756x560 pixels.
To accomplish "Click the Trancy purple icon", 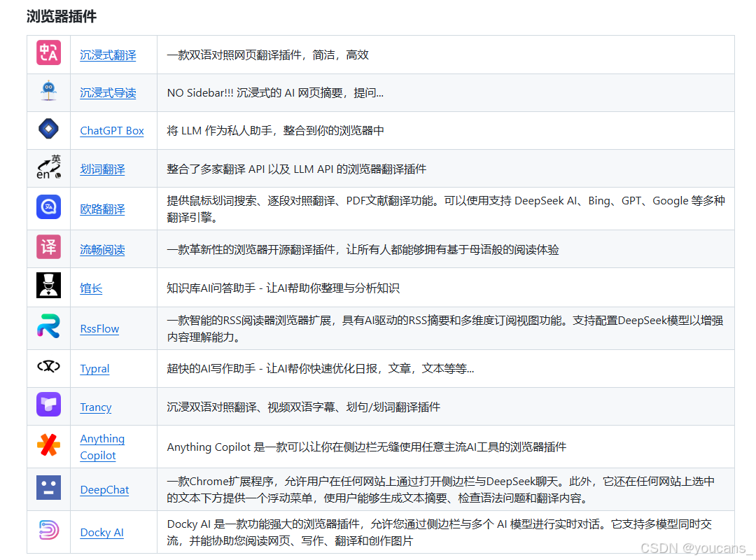I will (48, 404).
